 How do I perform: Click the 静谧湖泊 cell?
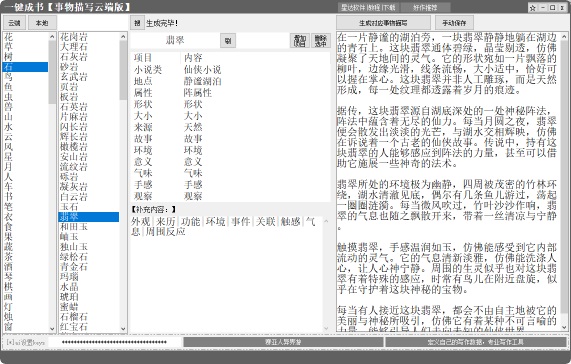[202, 81]
